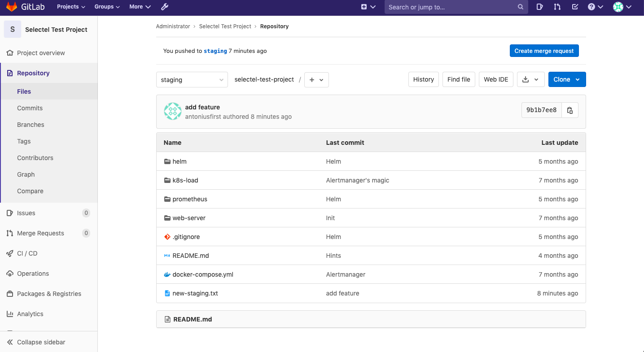Click the prometheus folder icon
Viewport: 644px width, 352px height.
point(167,199)
